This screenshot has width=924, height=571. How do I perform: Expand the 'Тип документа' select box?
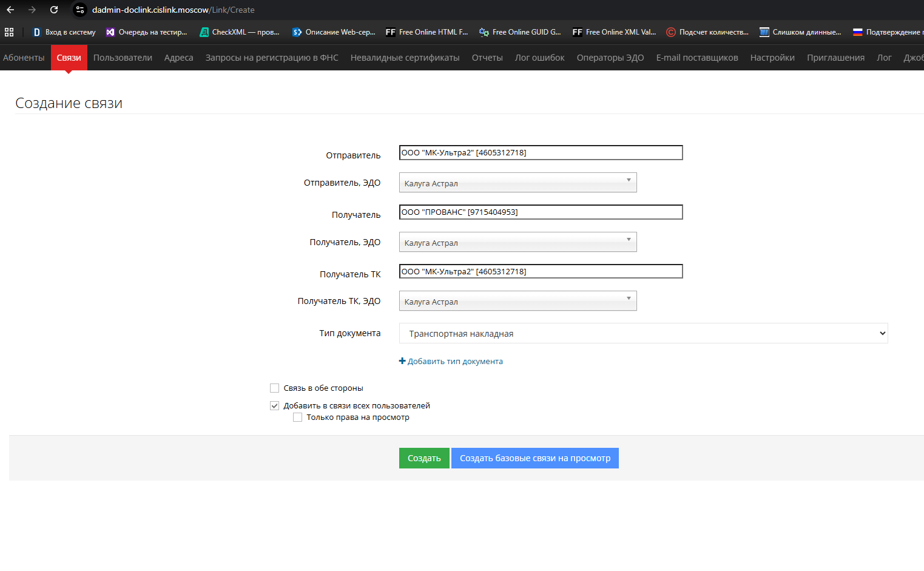[x=644, y=333]
